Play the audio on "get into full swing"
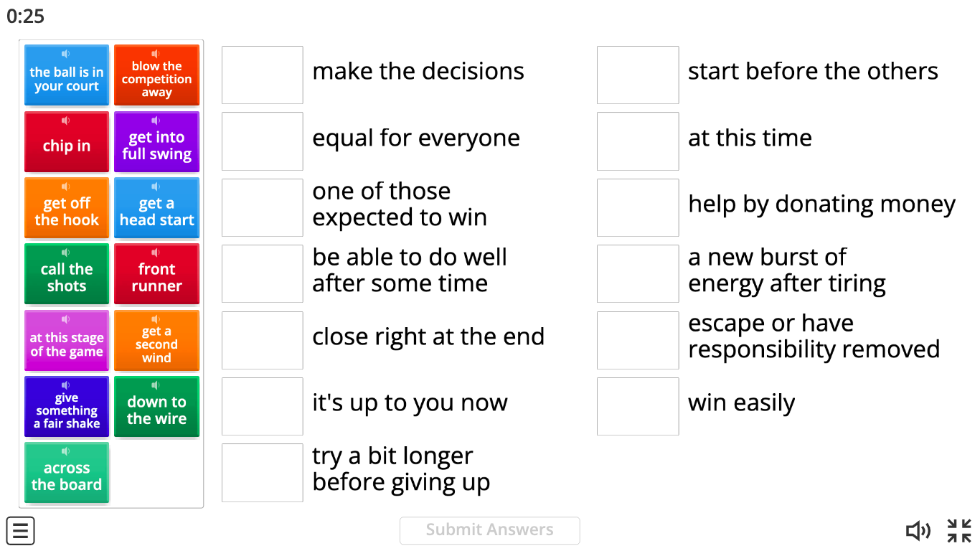Screen dimensions: 980x551 click(x=156, y=119)
